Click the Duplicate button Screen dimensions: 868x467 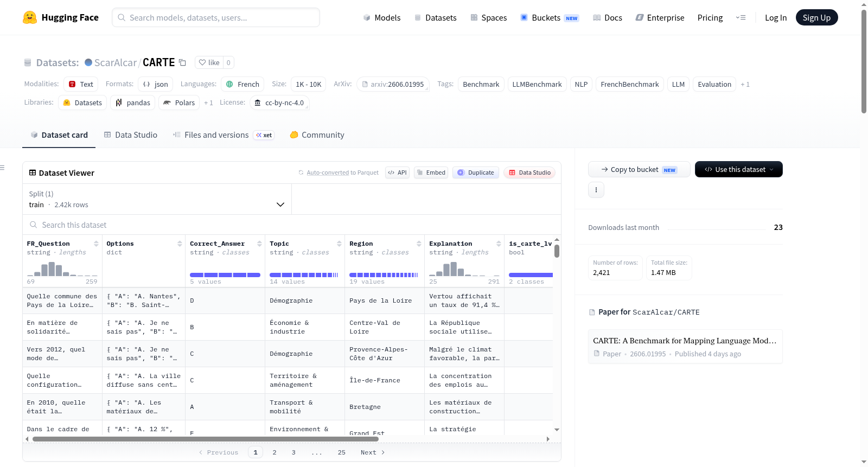[476, 172]
